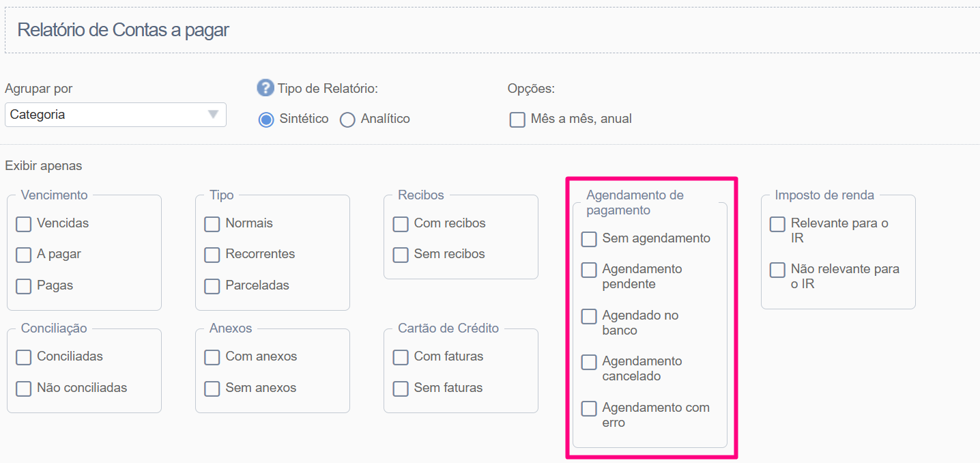Screen dimensions: 980x463
Task: Check the Vencidas checkbox
Action: (x=24, y=224)
